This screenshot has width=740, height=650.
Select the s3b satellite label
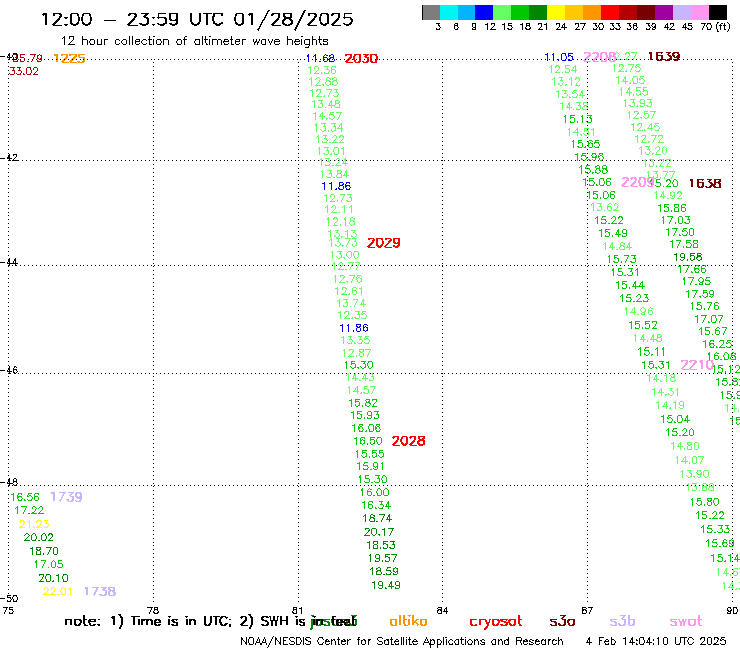(622, 621)
